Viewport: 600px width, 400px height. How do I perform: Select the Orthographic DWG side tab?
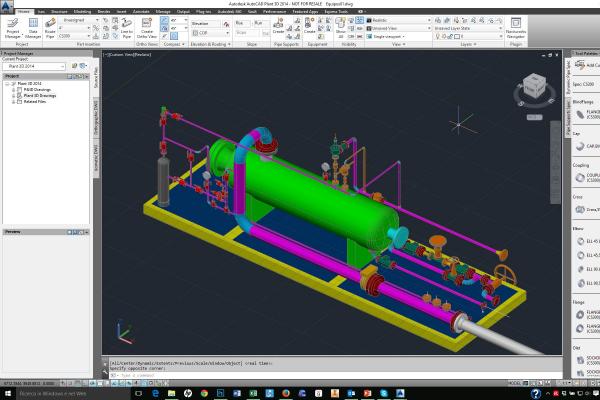point(96,127)
